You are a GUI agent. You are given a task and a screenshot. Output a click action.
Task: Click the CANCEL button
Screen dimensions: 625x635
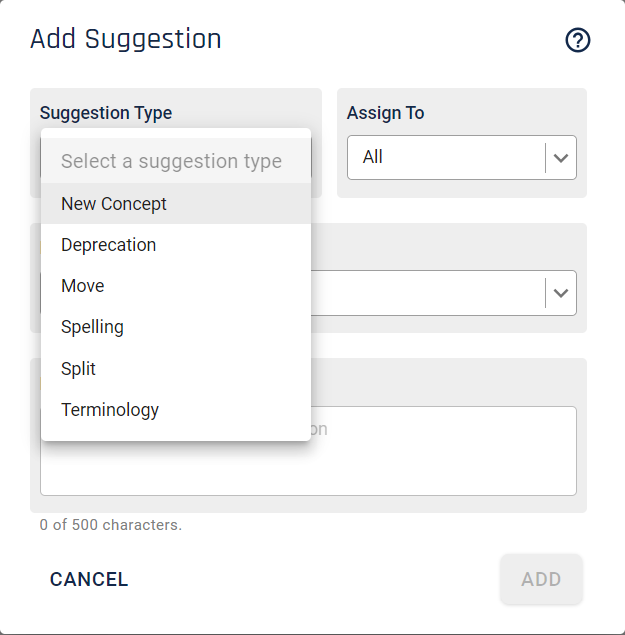[x=89, y=579]
